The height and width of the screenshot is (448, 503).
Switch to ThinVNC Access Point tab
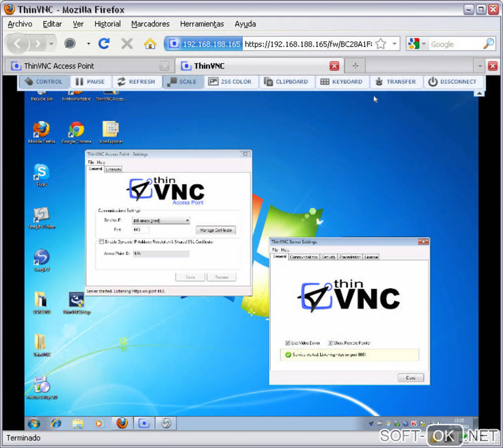89,66
